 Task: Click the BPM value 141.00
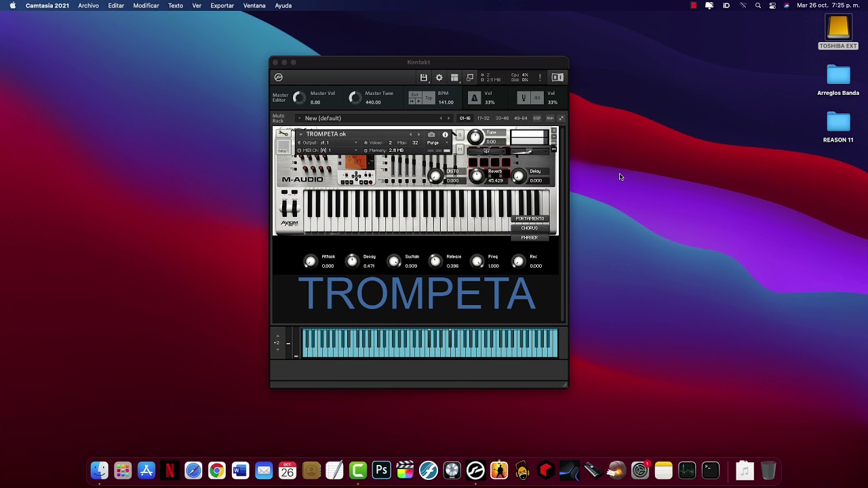pyautogui.click(x=446, y=102)
